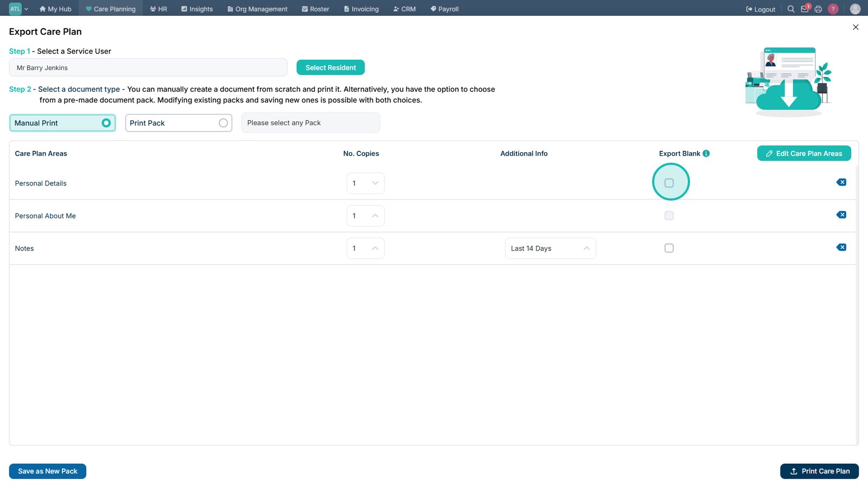This screenshot has width=868, height=488.
Task: Open the CRM menu
Action: coord(404,9)
